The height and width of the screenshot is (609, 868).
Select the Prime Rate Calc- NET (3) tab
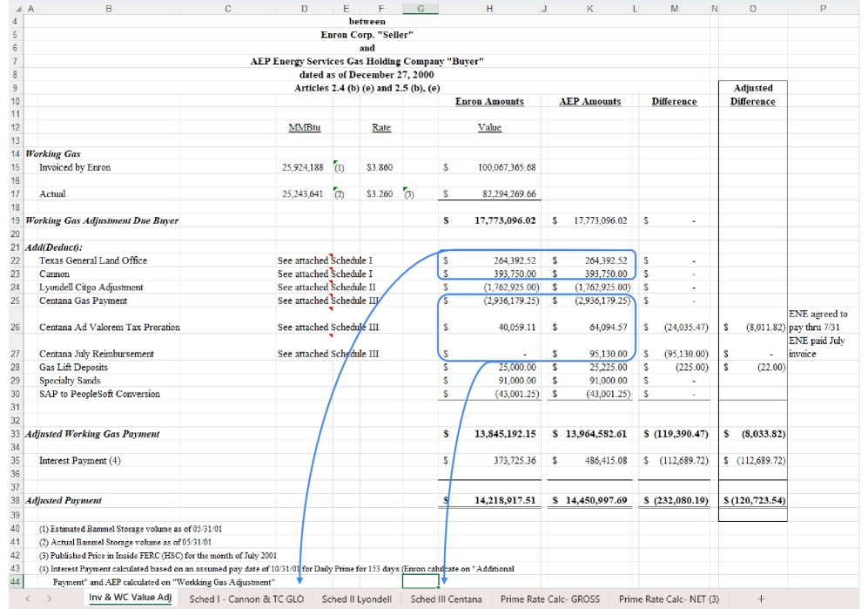[669, 599]
